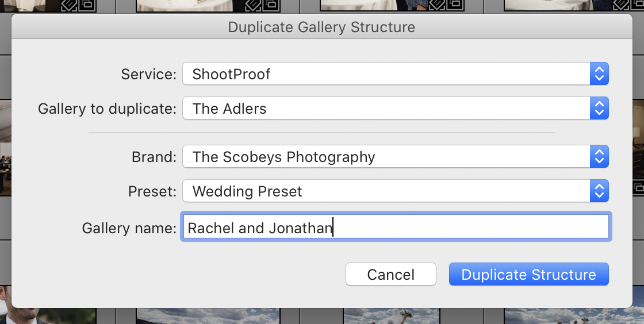Open the Brand dropdown menu
The image size is (644, 324).
[x=396, y=156]
